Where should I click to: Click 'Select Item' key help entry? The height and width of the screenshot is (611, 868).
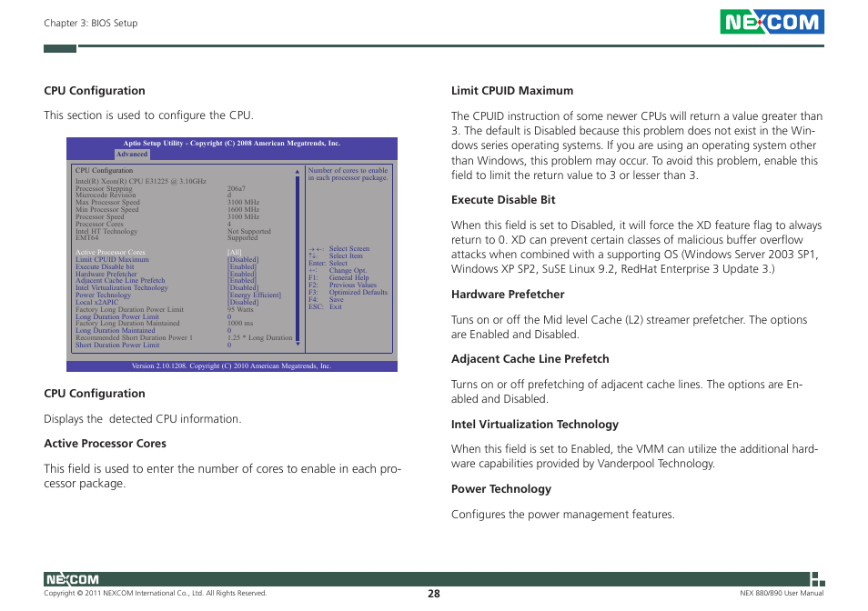(336, 256)
